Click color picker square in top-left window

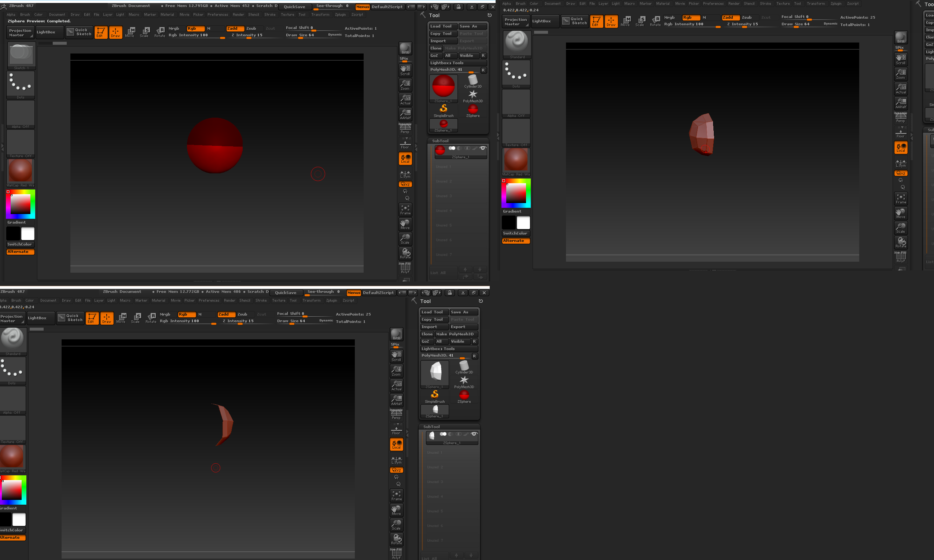pyautogui.click(x=21, y=204)
